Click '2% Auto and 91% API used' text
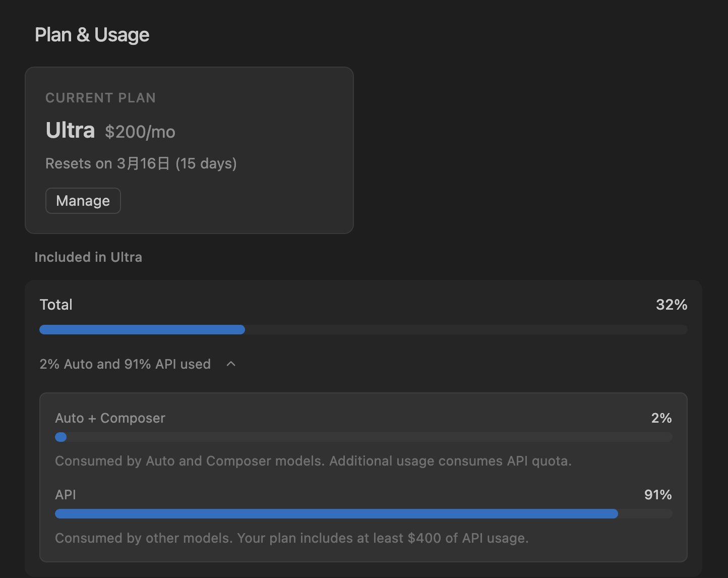Screen dimensions: 728x578 (125, 364)
